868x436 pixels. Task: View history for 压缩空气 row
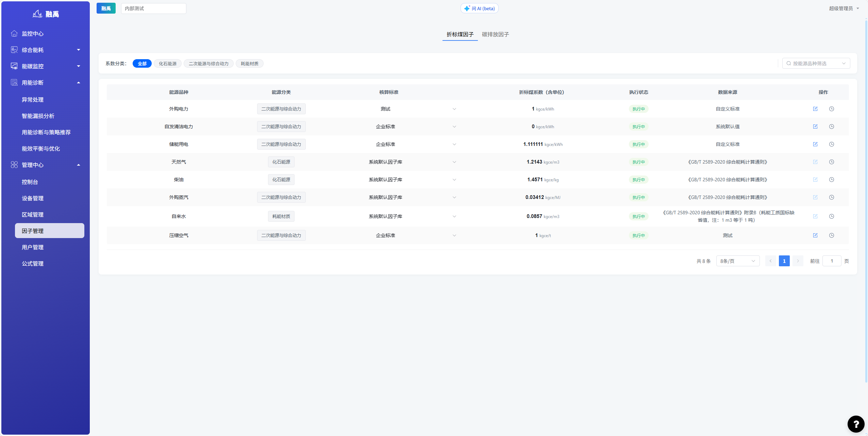831,235
